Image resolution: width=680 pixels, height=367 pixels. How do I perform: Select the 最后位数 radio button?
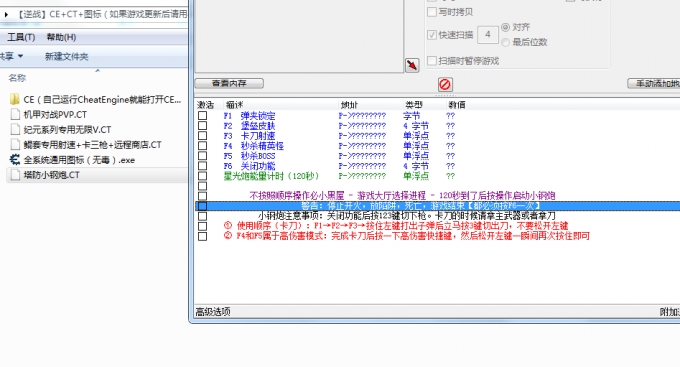(505, 42)
